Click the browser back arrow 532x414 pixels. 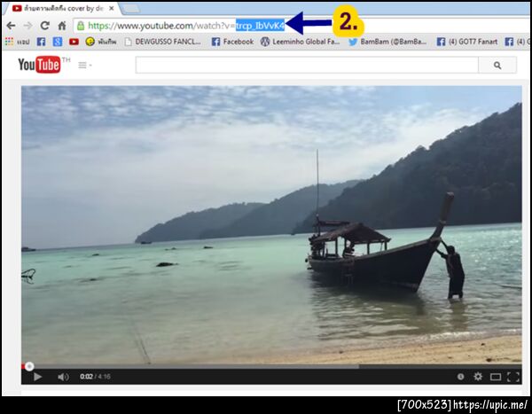[11, 26]
